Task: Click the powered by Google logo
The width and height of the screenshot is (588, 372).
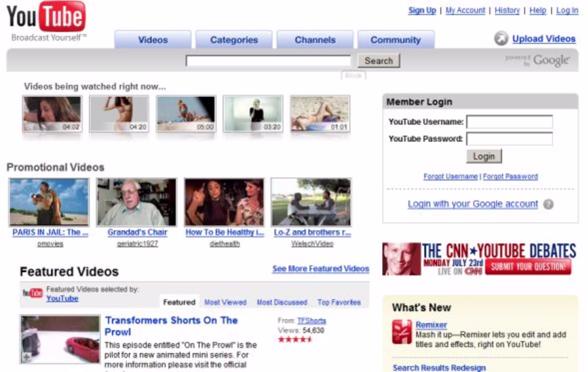Action: point(537,60)
